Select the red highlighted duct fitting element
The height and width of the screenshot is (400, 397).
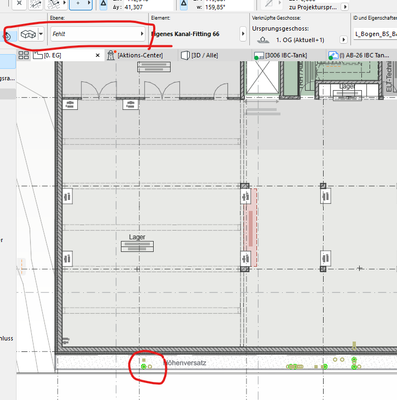coord(251,228)
